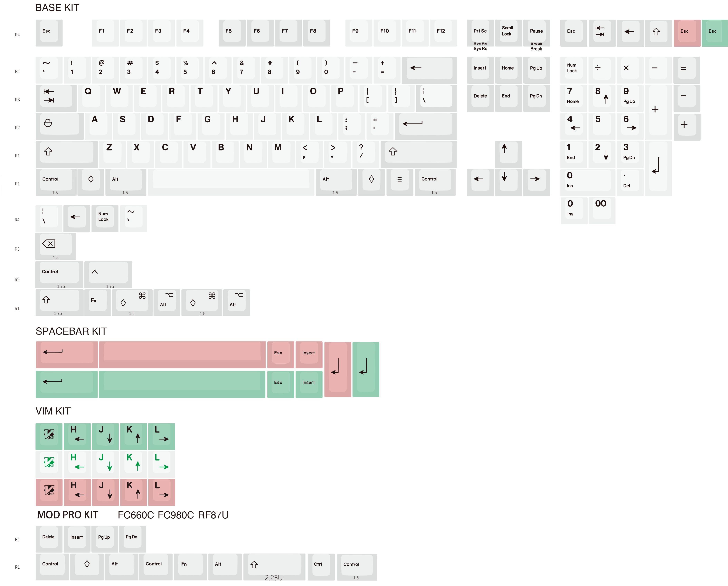This screenshot has width=728, height=586.
Task: Click the numpad 00 key
Action: [602, 211]
